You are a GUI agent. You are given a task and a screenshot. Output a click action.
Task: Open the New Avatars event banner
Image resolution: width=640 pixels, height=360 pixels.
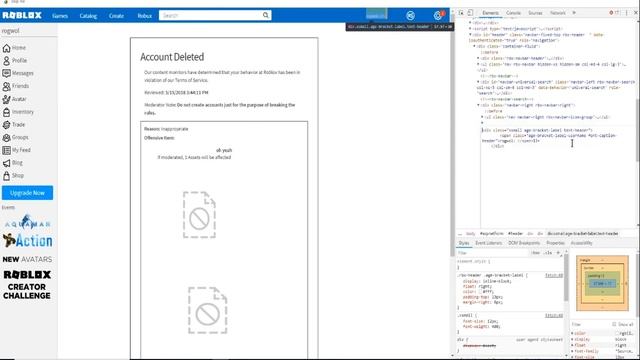27,260
